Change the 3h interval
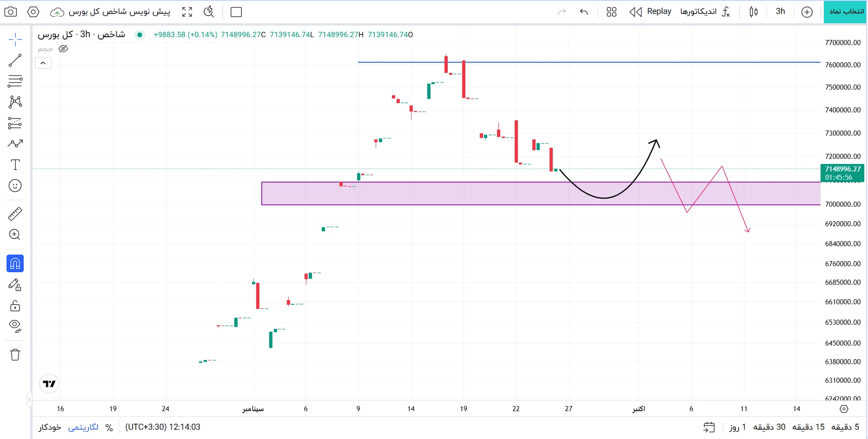This screenshot has width=868, height=439. (781, 12)
